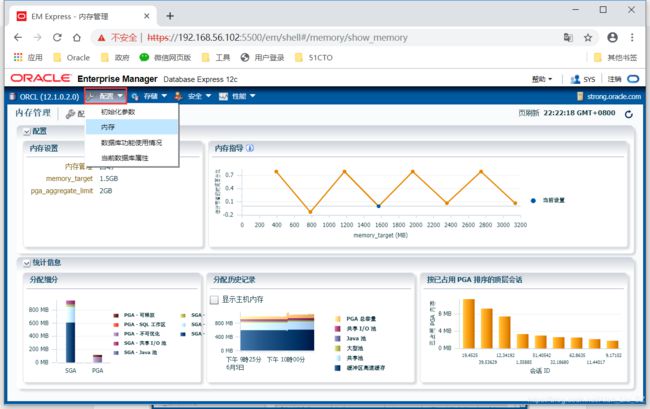650x409 pixels.
Task: Open a new browser tab
Action: coord(170,16)
